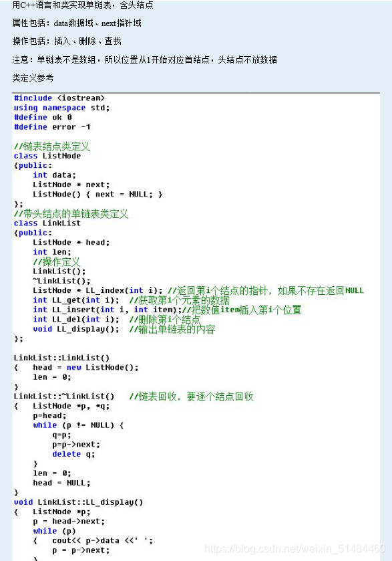Click the comment '//带头结点的单链表类定义'

pyautogui.click(x=71, y=213)
